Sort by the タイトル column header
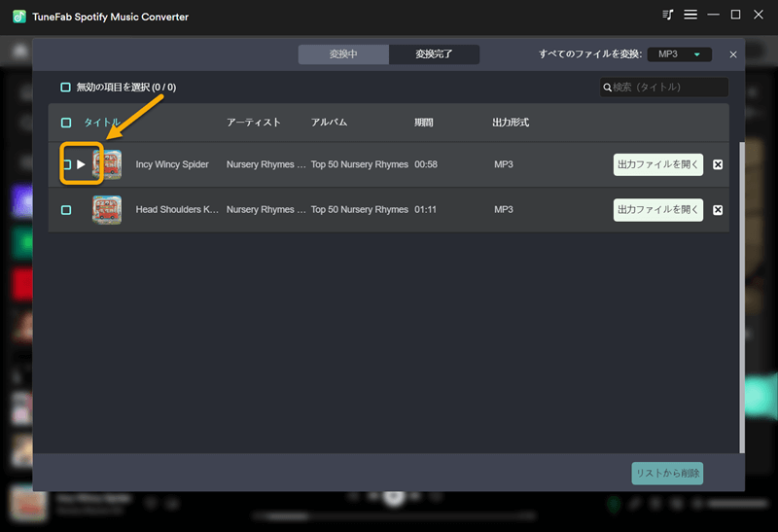Viewport: 778px width, 532px height. coord(102,123)
